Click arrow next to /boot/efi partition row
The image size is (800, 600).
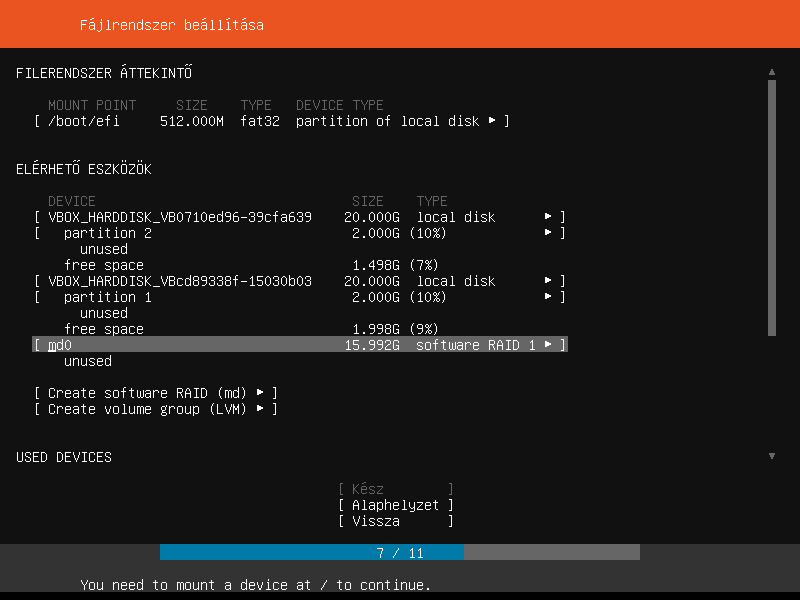492,121
